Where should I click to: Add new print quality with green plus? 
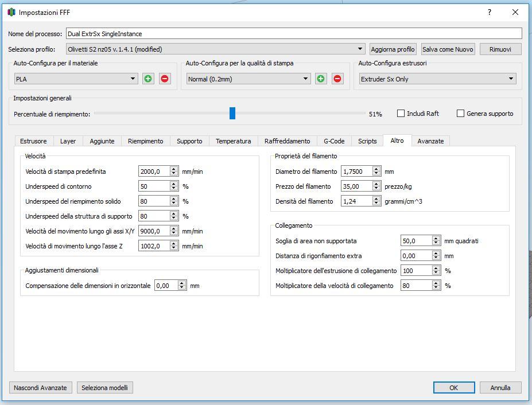pos(321,79)
